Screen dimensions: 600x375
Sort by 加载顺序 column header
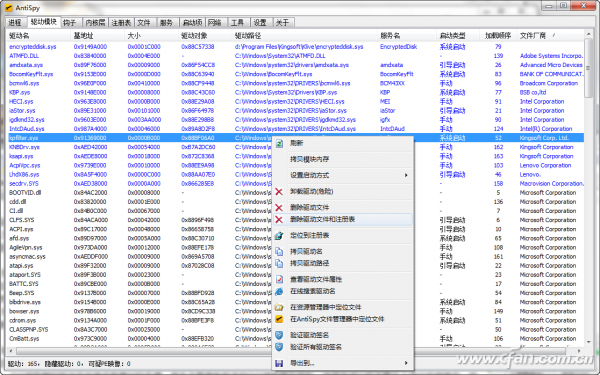tap(498, 36)
